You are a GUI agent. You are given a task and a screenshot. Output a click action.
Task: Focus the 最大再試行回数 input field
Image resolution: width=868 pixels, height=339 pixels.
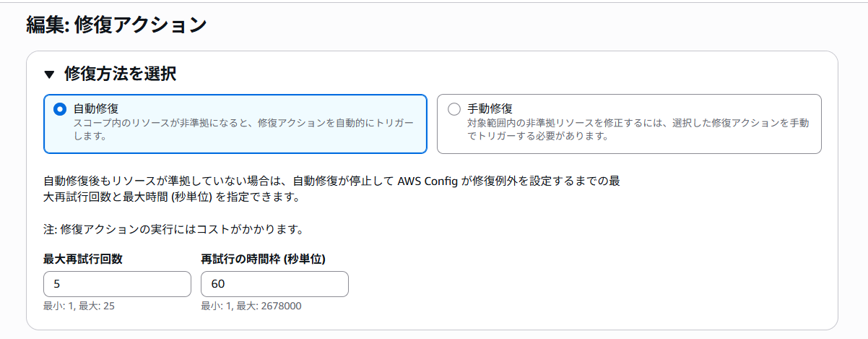(x=117, y=284)
